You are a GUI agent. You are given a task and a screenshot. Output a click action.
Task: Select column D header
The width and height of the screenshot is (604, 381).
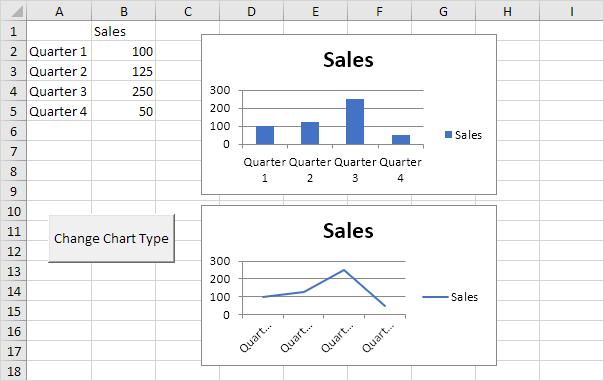(x=252, y=11)
